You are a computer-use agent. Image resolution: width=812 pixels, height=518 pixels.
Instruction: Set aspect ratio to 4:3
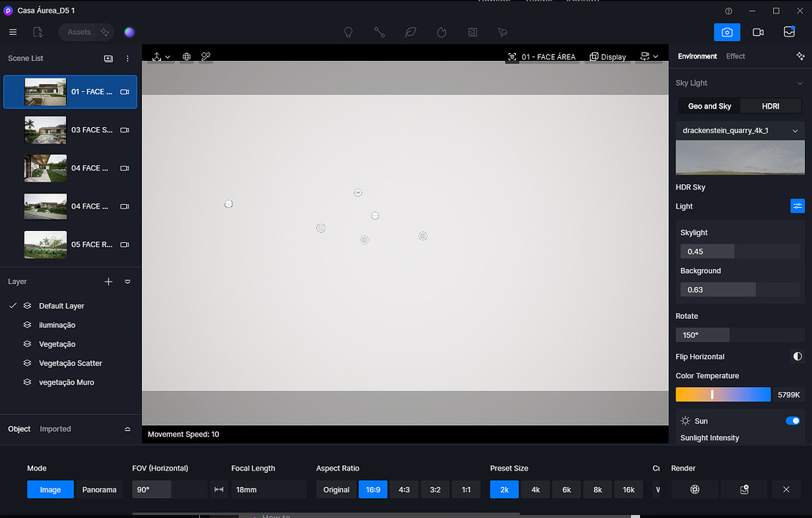tap(403, 489)
